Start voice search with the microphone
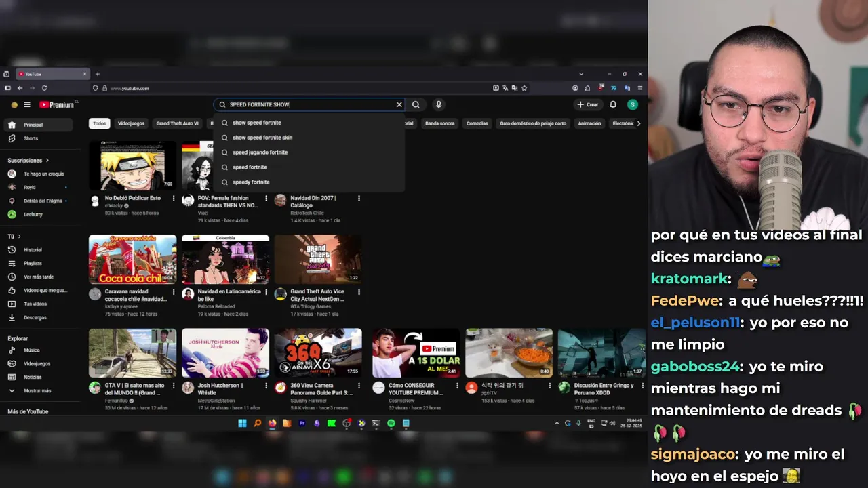The height and width of the screenshot is (488, 868). click(439, 104)
